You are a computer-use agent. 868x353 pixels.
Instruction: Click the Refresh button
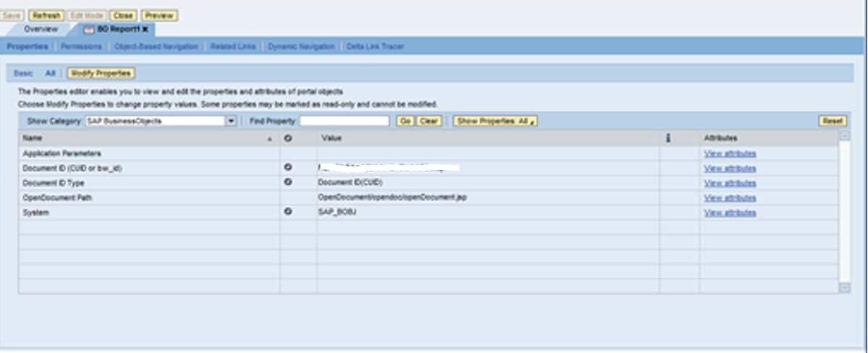tap(46, 15)
